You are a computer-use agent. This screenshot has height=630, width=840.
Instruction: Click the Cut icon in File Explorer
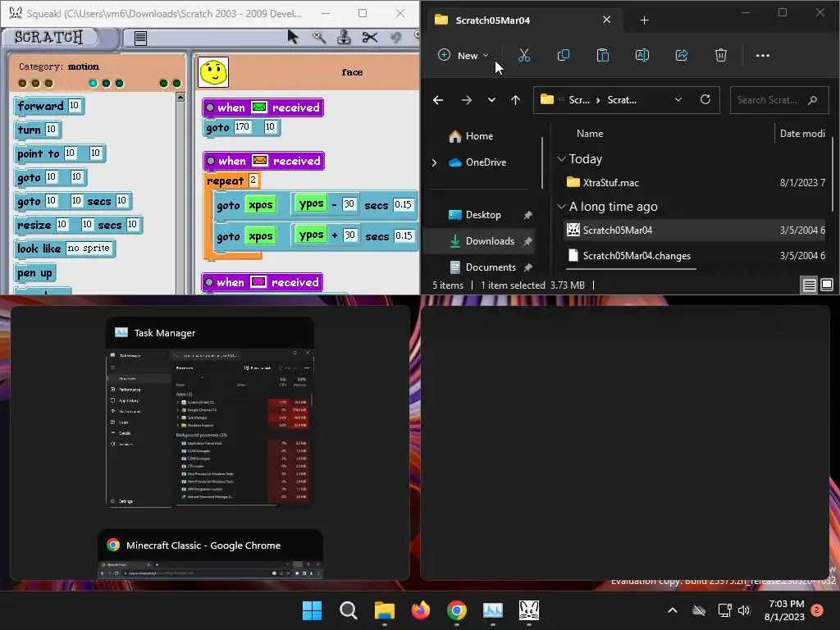[x=524, y=55]
